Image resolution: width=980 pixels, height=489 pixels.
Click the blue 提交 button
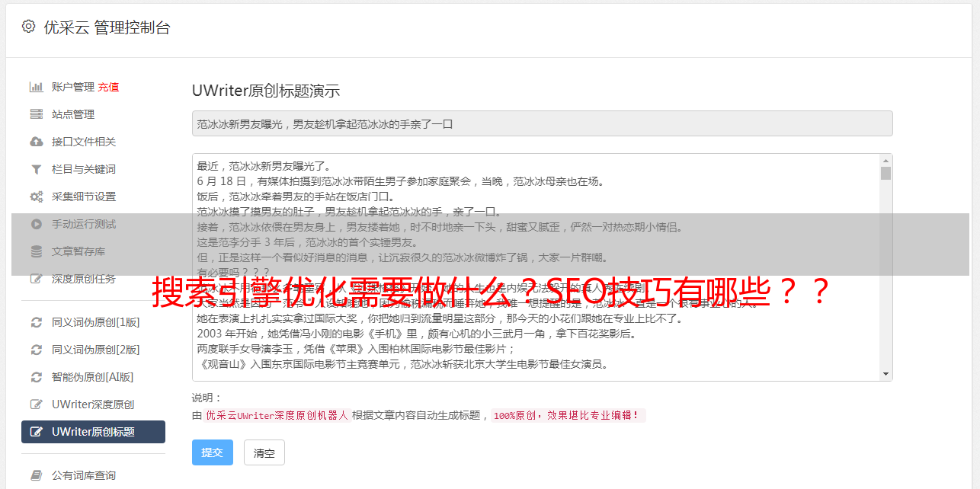213,452
